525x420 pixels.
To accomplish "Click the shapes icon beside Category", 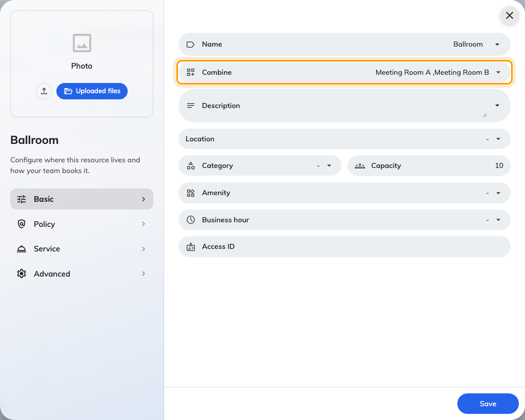I will (x=191, y=165).
